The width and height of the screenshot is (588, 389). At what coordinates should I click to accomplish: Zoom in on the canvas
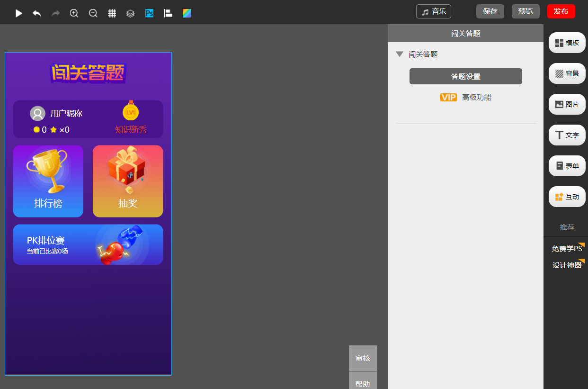click(x=74, y=13)
